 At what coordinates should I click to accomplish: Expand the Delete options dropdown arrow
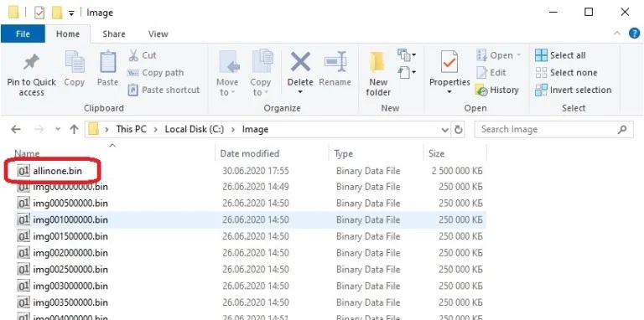(x=300, y=92)
